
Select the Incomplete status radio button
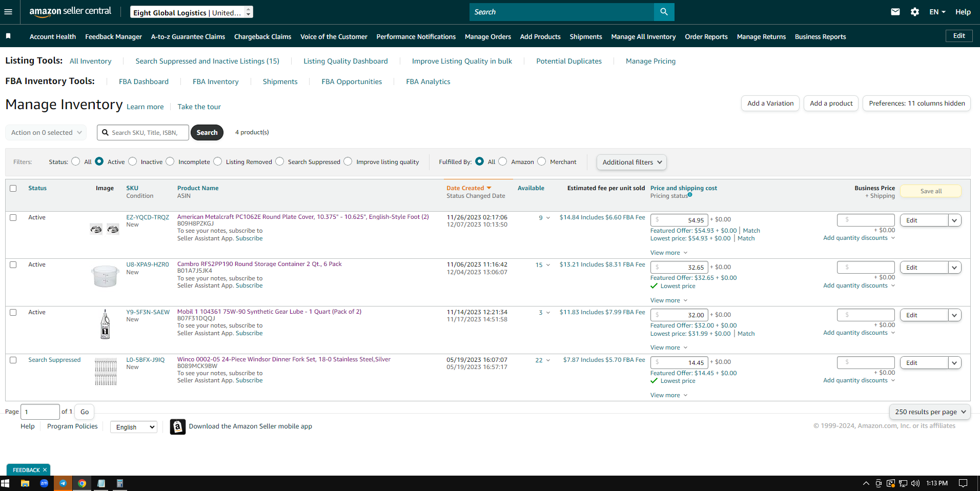(x=170, y=161)
